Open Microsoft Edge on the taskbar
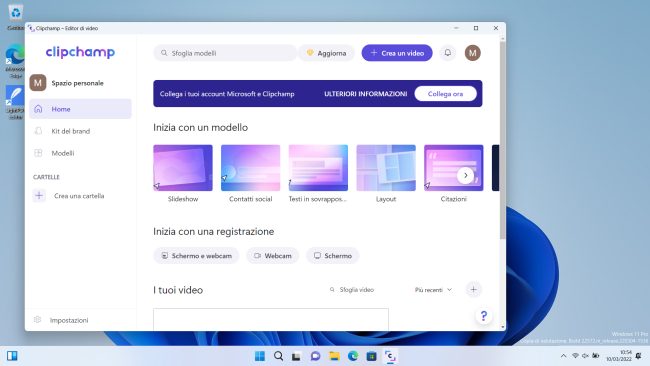This screenshot has height=366, width=650. (353, 356)
